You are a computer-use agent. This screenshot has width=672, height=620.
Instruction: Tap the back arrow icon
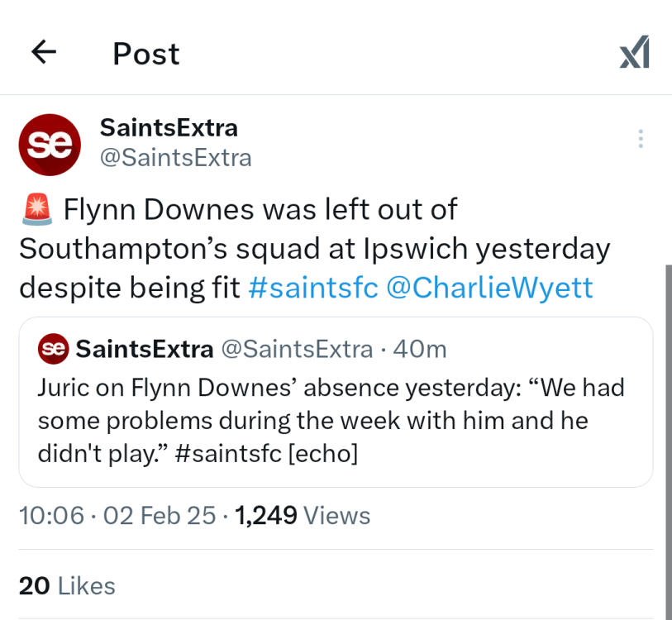[x=44, y=53]
